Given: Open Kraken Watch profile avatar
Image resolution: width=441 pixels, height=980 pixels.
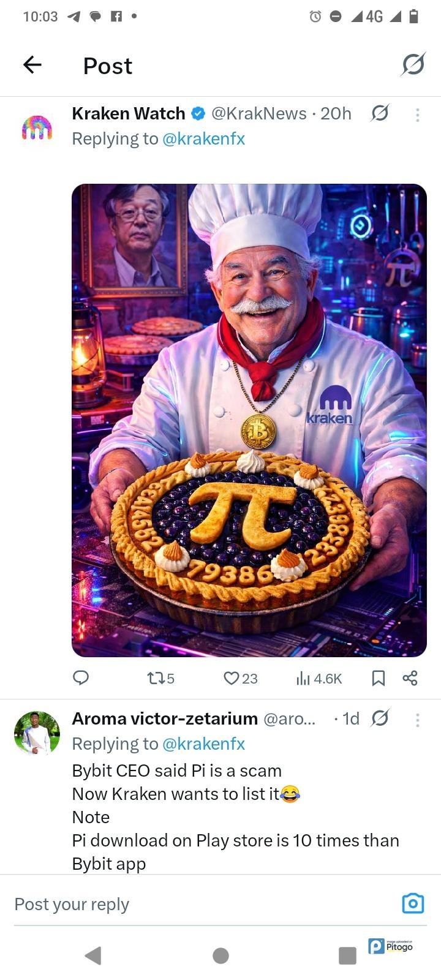Looking at the screenshot, I should 37,127.
